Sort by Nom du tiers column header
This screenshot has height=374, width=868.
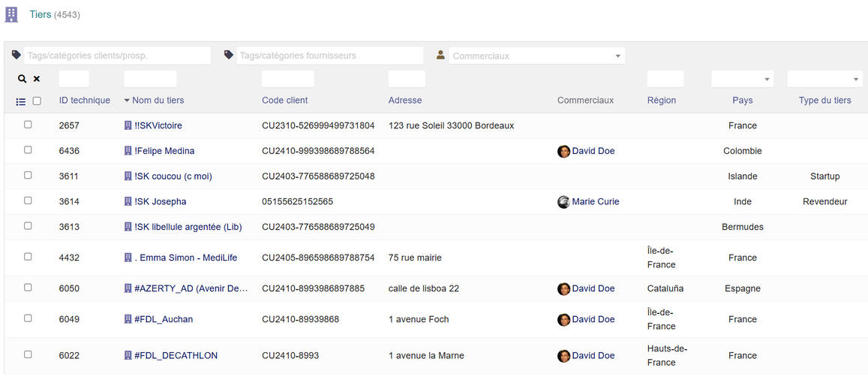pos(158,101)
